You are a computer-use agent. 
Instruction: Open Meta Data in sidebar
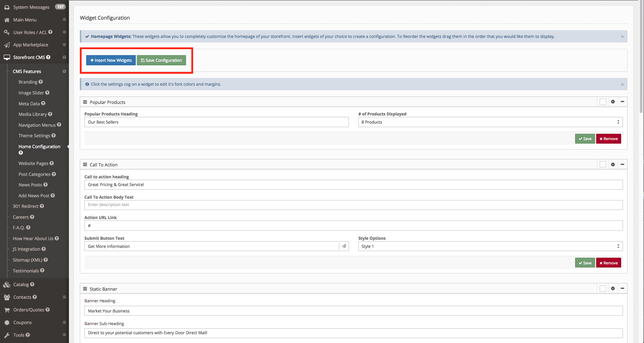pyautogui.click(x=29, y=104)
